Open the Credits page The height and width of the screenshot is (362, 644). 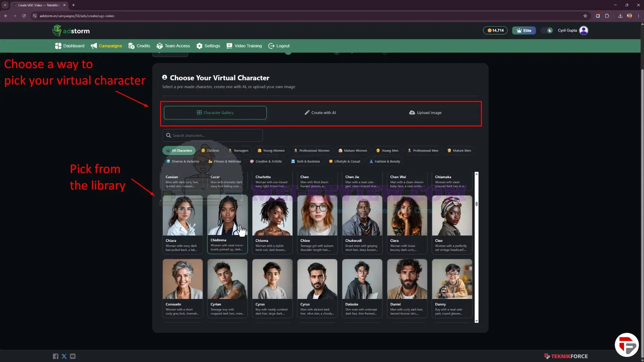point(139,46)
